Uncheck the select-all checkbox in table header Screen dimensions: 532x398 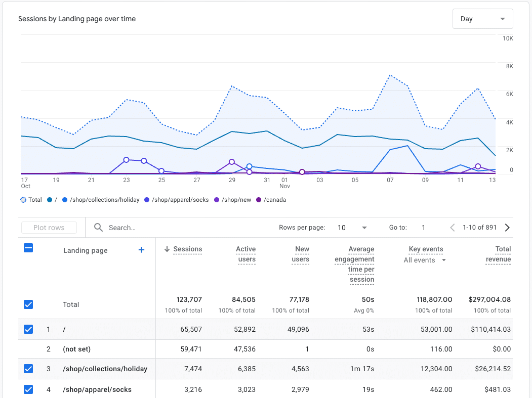coord(28,248)
